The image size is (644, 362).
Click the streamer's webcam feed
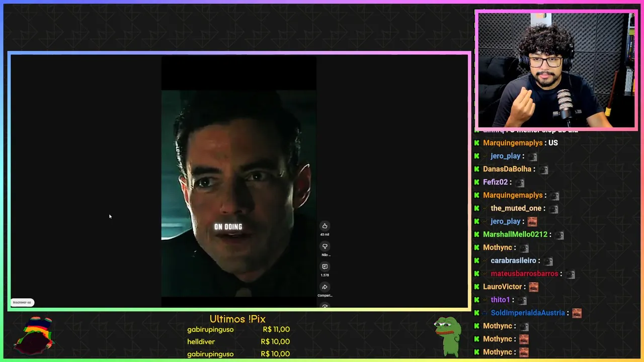[556, 70]
